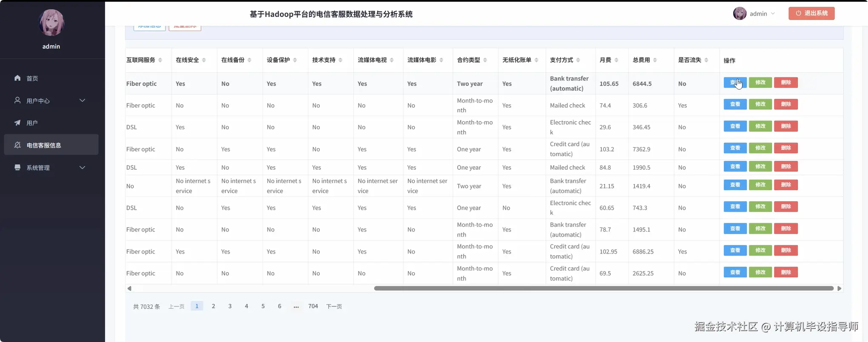Sort by 在线备份 column arrows
The width and height of the screenshot is (868, 342).
(x=250, y=60)
